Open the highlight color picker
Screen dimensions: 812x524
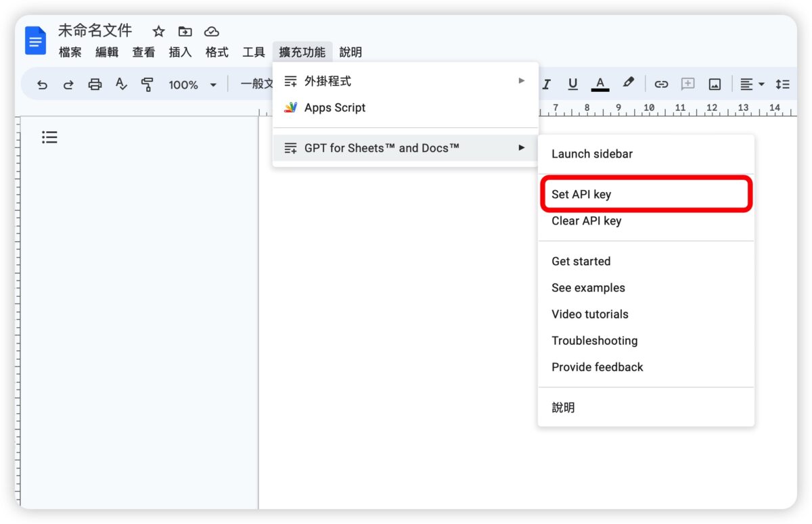[x=629, y=84]
